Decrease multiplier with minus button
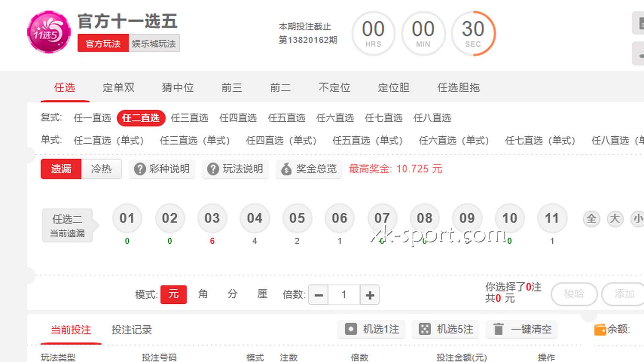This screenshot has width=644, height=362. 319,295
